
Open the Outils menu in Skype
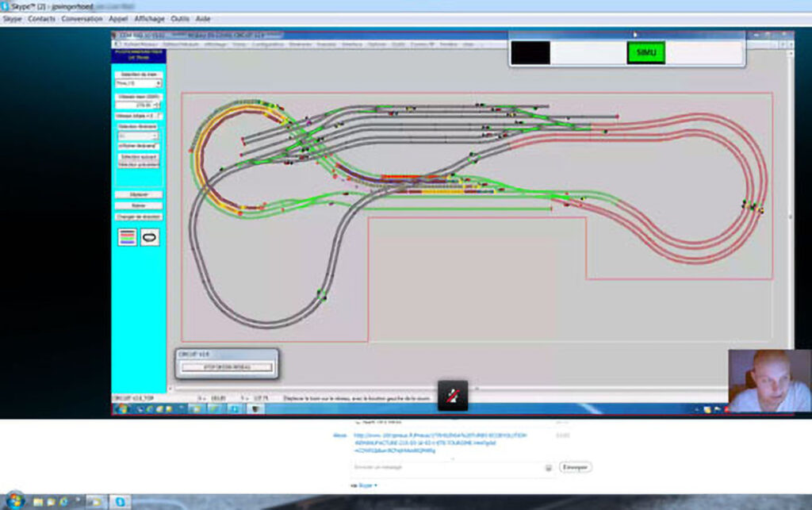[180, 18]
